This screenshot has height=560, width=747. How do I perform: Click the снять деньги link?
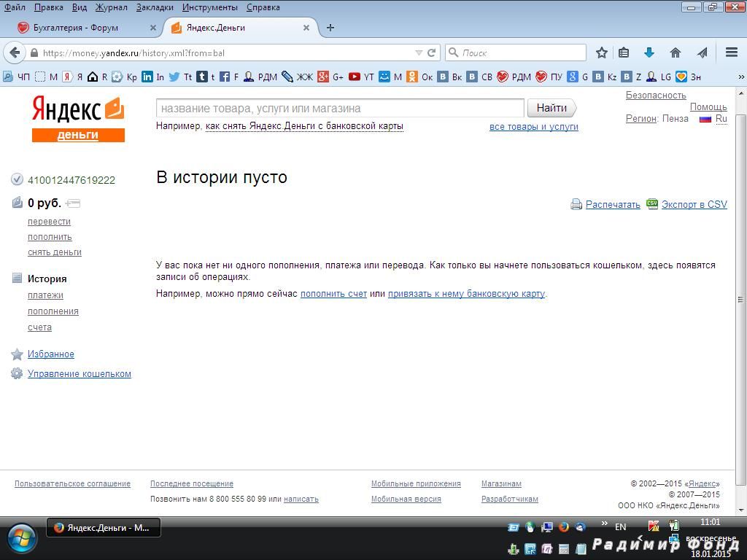pos(55,252)
